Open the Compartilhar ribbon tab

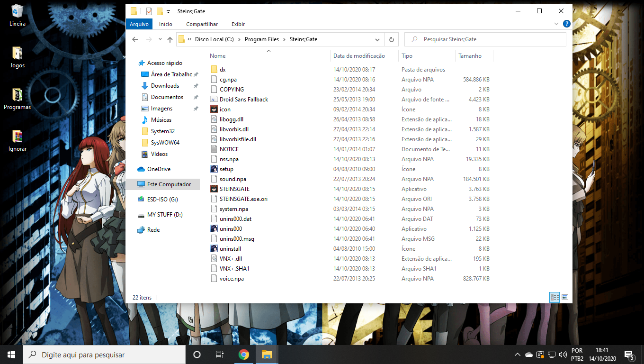[202, 24]
